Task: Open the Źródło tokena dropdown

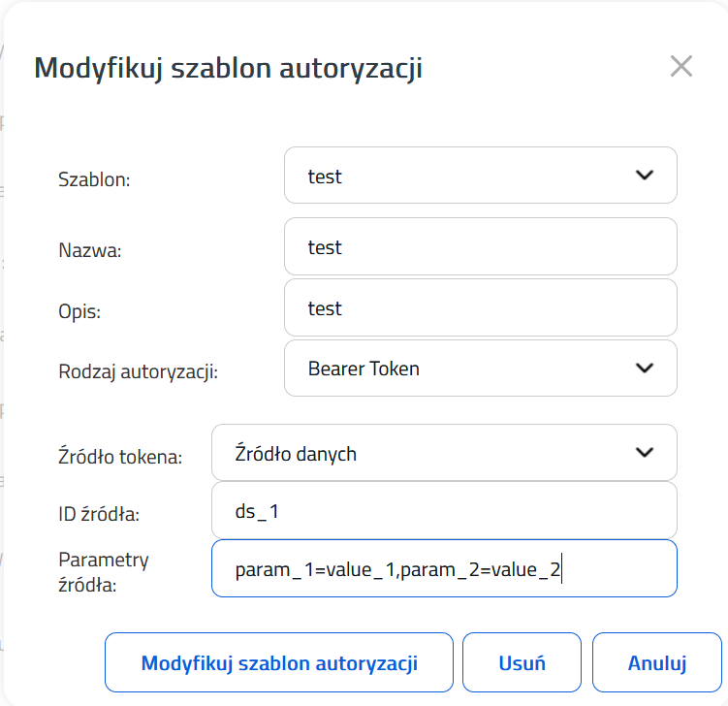Action: pos(444,452)
